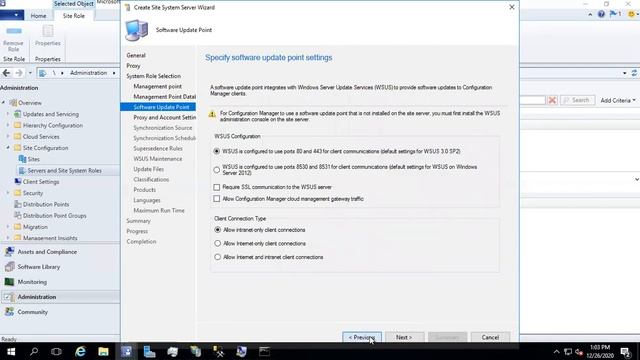Expand Security node
Screen dimensions: 640x360
pyautogui.click(x=8, y=193)
